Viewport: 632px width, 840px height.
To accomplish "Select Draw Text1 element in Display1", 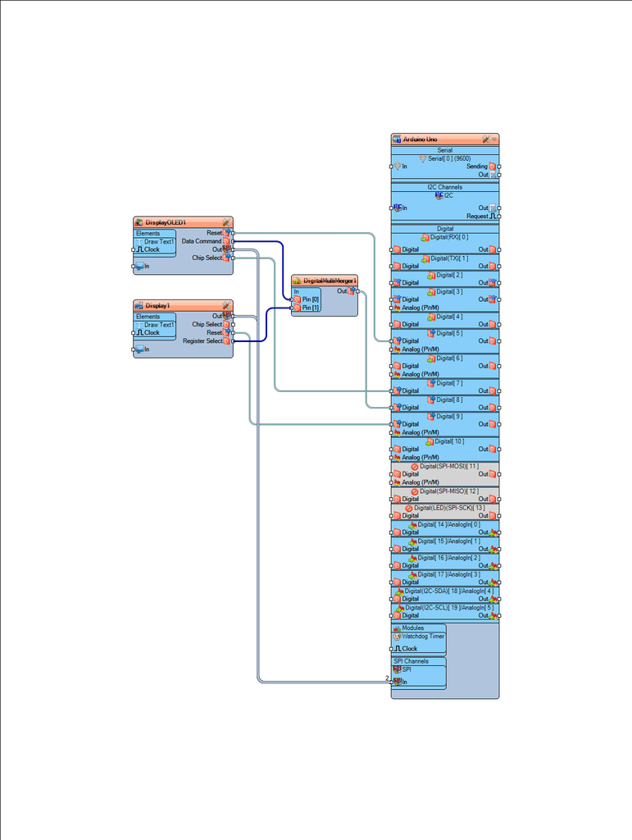I will point(158,325).
